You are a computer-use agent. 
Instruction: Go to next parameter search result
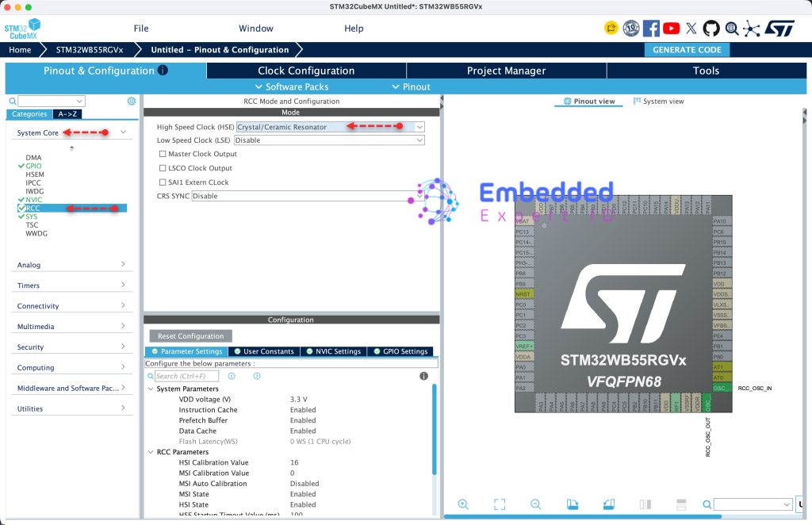point(257,376)
